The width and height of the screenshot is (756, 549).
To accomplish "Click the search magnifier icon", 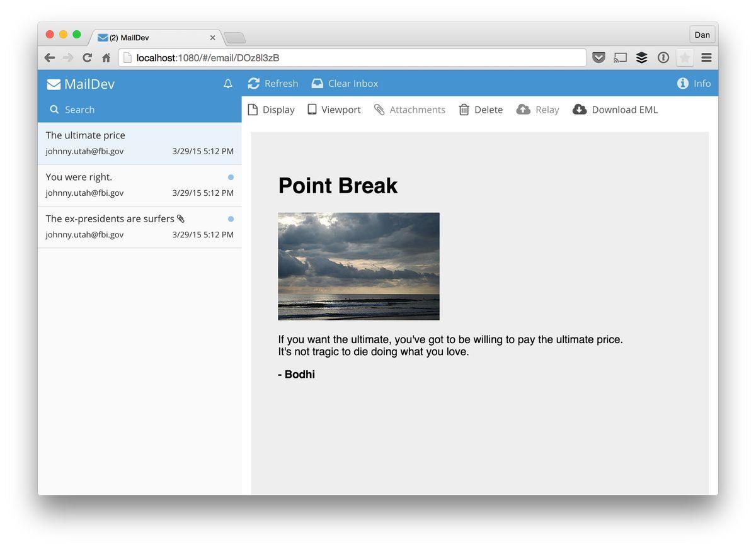I will pyautogui.click(x=54, y=110).
